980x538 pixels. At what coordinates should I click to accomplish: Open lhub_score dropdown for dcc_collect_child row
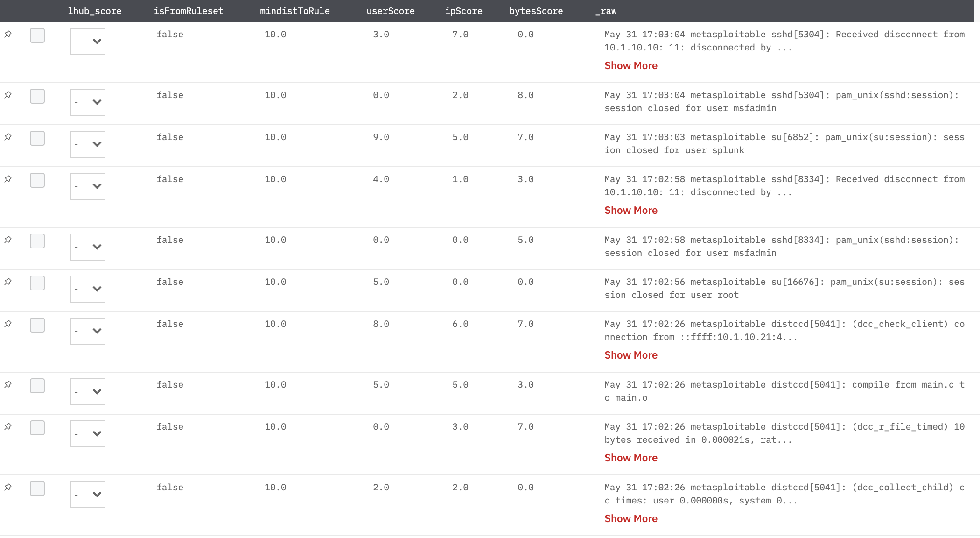[x=88, y=495]
